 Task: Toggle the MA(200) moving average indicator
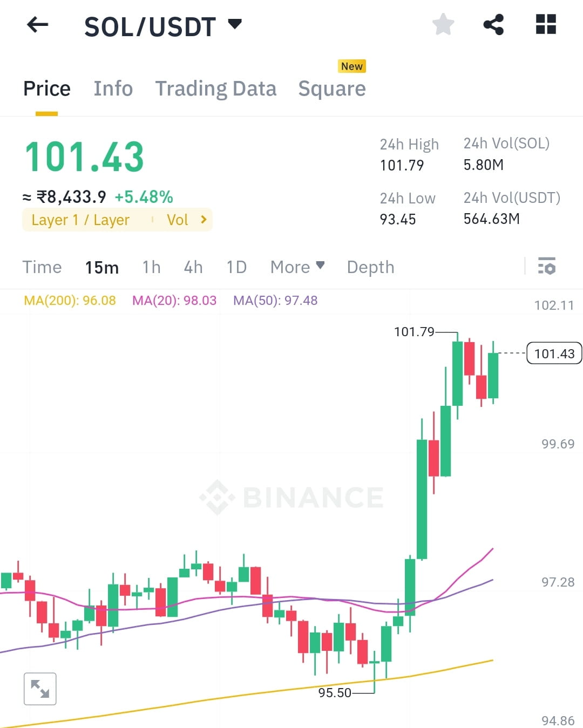click(x=69, y=301)
